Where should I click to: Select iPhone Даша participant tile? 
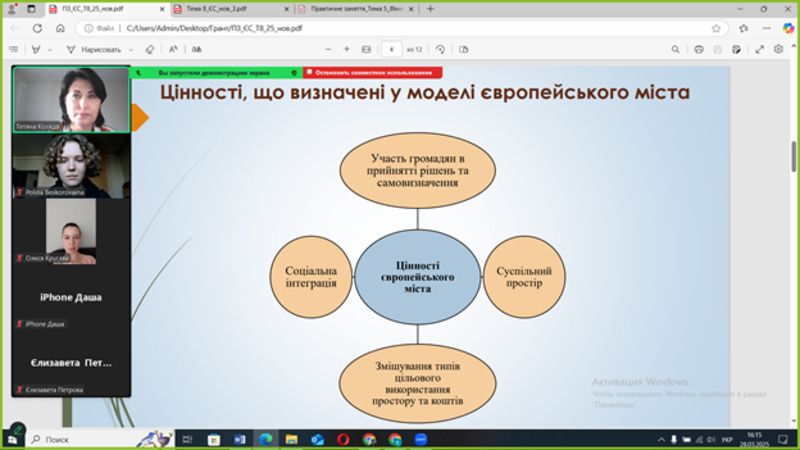[71, 297]
